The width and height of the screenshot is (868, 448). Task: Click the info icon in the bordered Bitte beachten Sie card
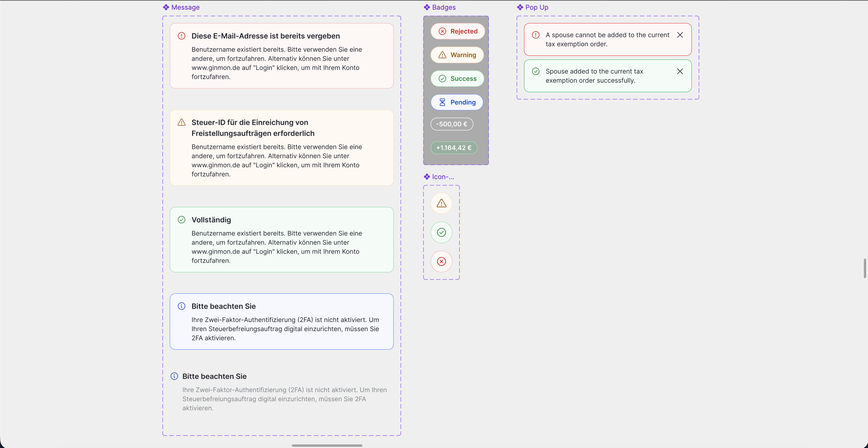tap(181, 306)
